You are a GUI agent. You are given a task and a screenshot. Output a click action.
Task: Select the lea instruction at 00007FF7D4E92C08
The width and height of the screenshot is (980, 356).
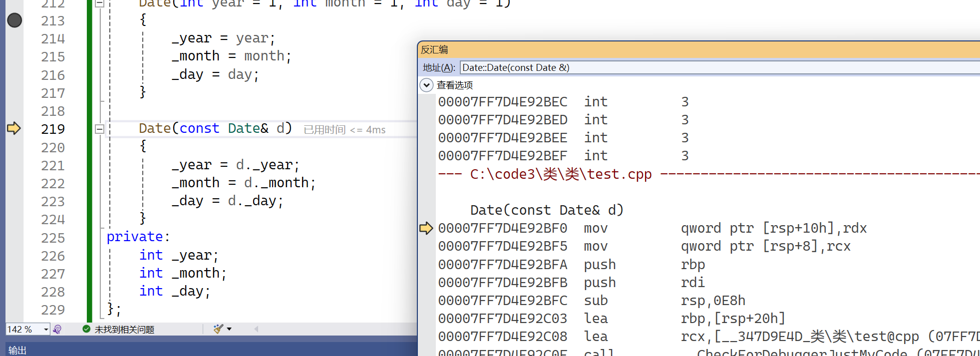[709, 337]
